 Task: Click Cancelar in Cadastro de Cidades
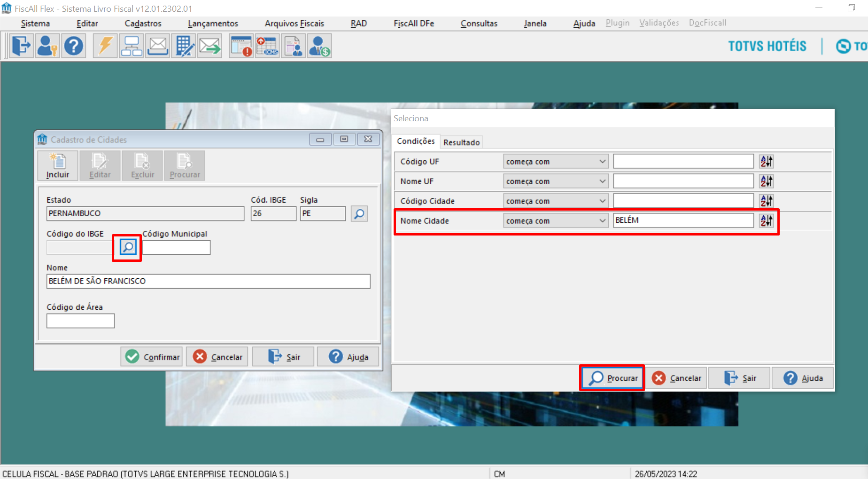pos(217,357)
